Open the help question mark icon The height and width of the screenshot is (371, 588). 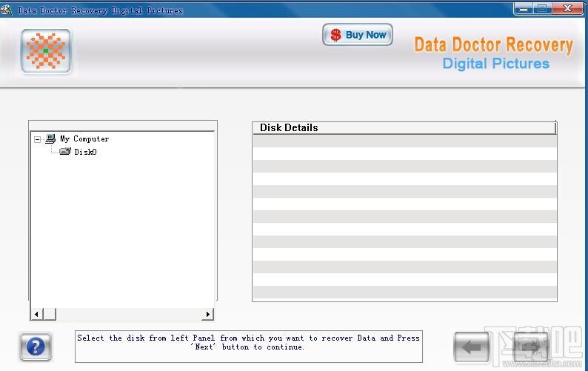tap(36, 347)
